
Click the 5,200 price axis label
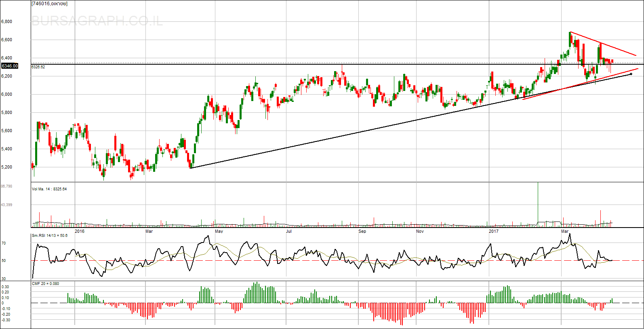click(6, 167)
